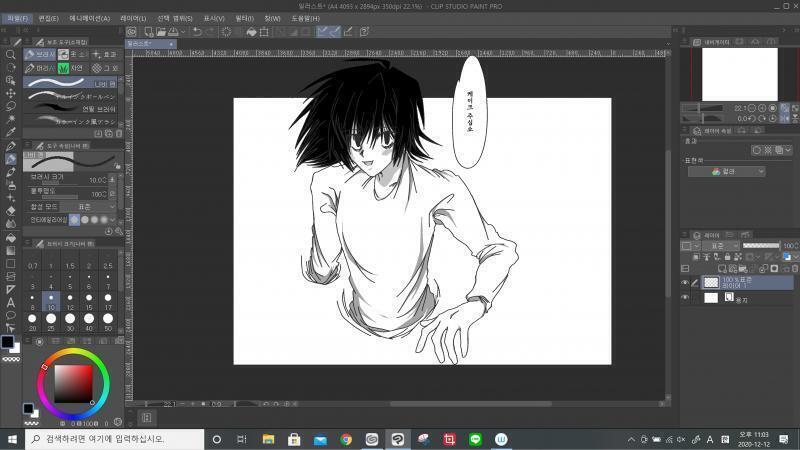Click the Undo arrow in command bar
Viewport: 800px width, 450px height.
pyautogui.click(x=197, y=32)
